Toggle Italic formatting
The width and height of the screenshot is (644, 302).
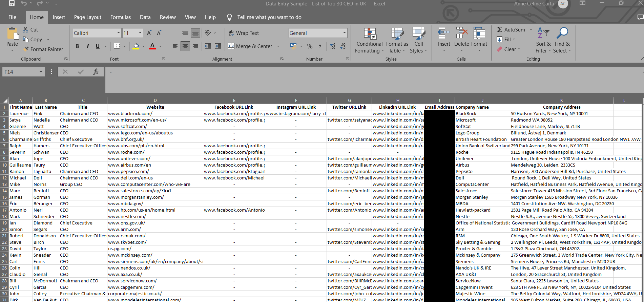87,46
